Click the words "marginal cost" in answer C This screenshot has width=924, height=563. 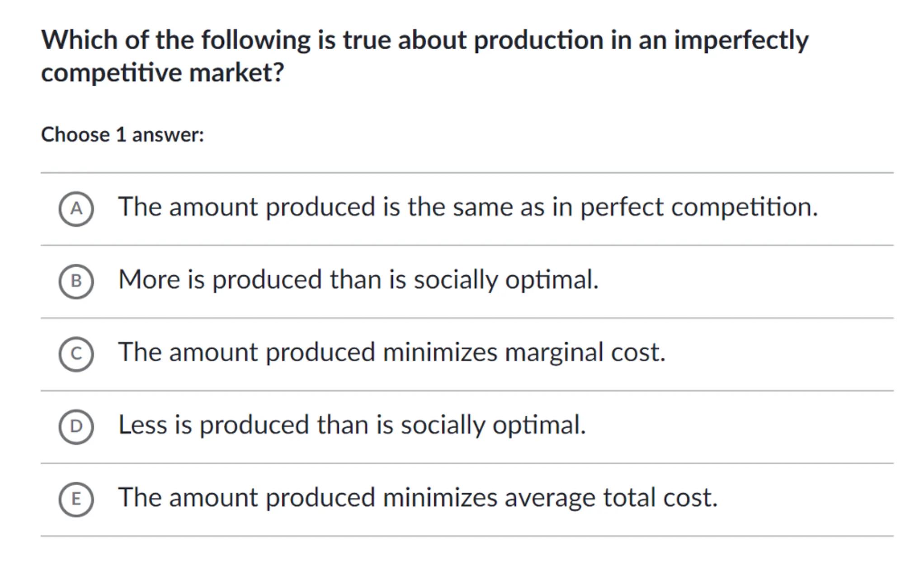coord(585,352)
